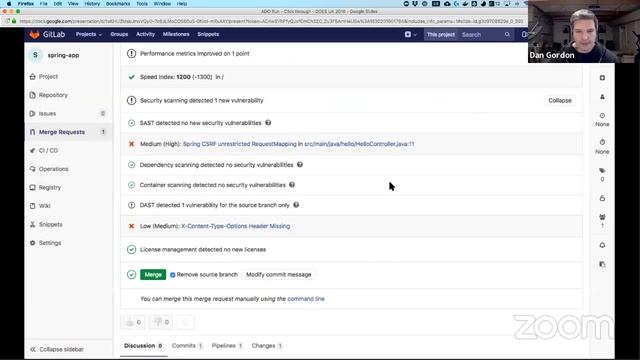The image size is (640, 360).
Task: Open the History menu in macOS menu bar
Action: tap(92, 4)
